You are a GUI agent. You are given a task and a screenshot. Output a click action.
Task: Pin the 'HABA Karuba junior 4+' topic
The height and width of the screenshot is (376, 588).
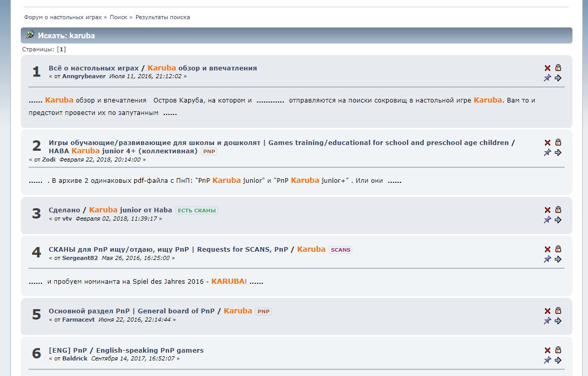(x=548, y=153)
